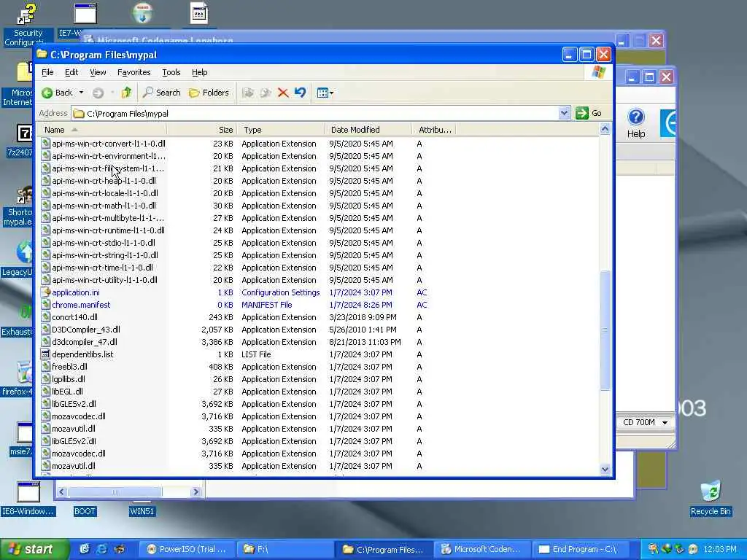Viewport: 747px width, 560px height.
Task: Sort by the Attributes column header
Action: click(434, 130)
